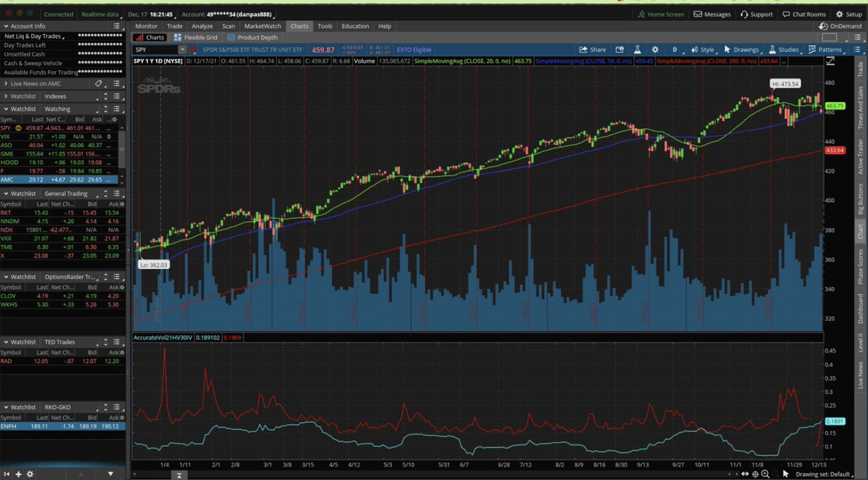Click the chart crosshair pan icon
This screenshot has height=480, width=868.
pos(755,474)
